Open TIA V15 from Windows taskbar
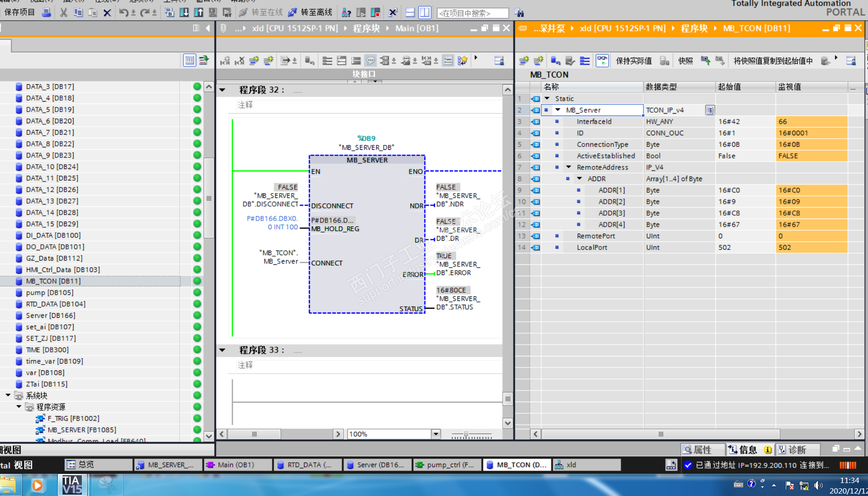868x496 pixels. pos(72,485)
